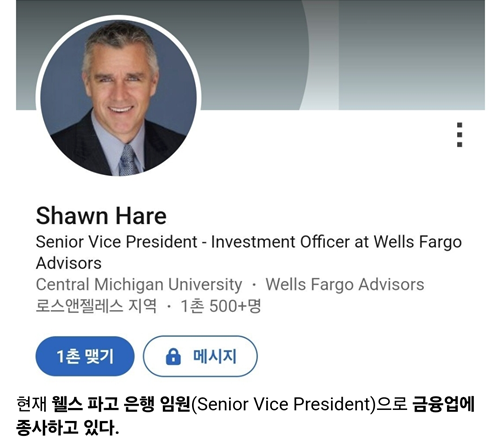The image size is (500, 448).
Task: Open the Central Michigan University link
Action: pyautogui.click(x=139, y=285)
